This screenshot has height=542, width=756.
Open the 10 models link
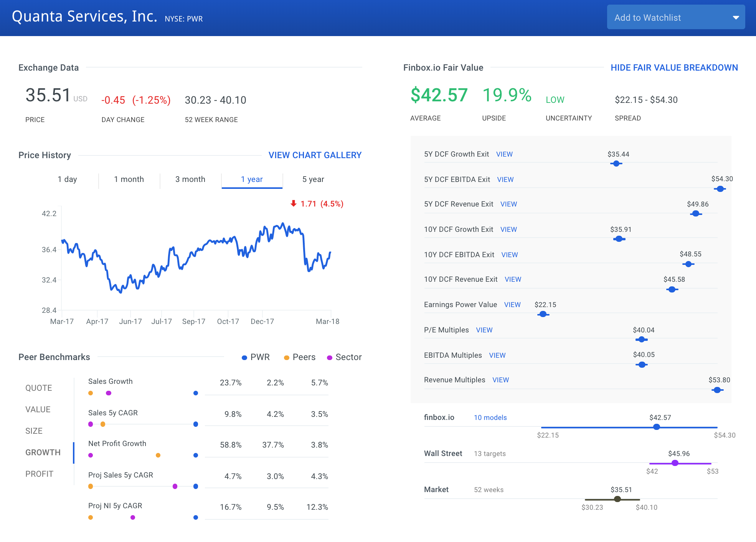pyautogui.click(x=490, y=418)
